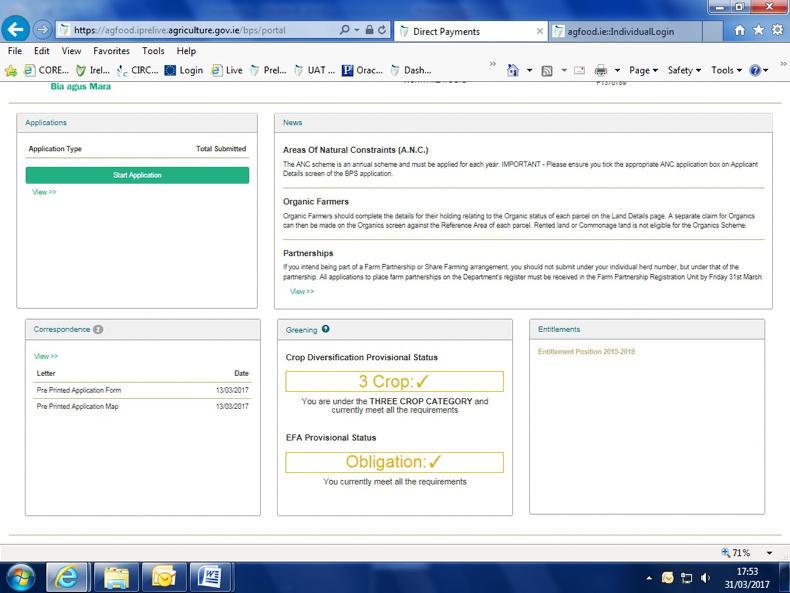The height and width of the screenshot is (593, 790).
Task: Open Microsoft Word from the taskbar
Action: click(x=210, y=577)
